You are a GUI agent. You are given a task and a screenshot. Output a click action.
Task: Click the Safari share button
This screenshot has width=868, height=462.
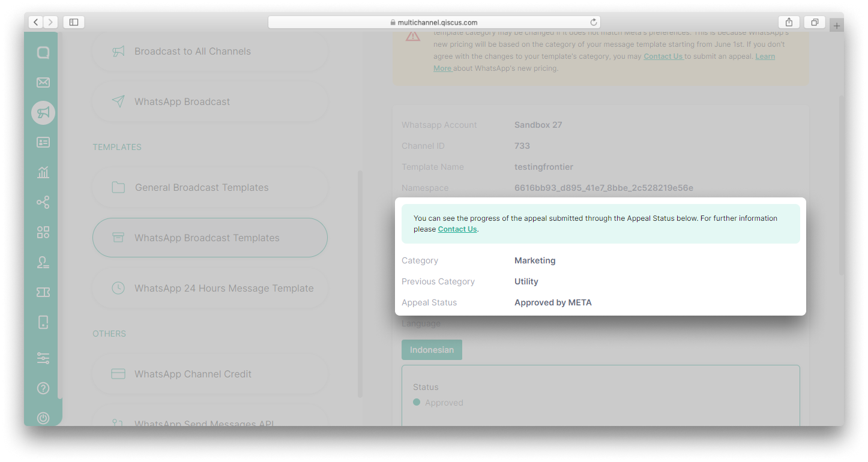(x=789, y=22)
